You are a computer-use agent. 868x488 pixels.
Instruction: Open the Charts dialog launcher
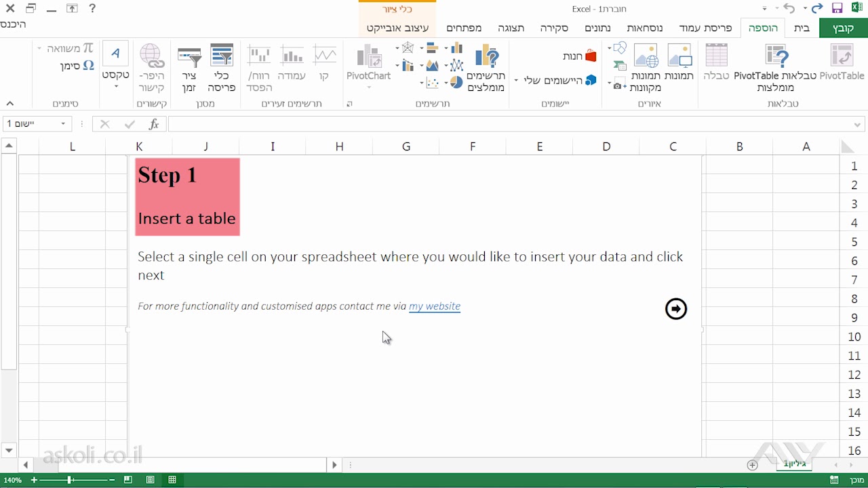click(350, 104)
